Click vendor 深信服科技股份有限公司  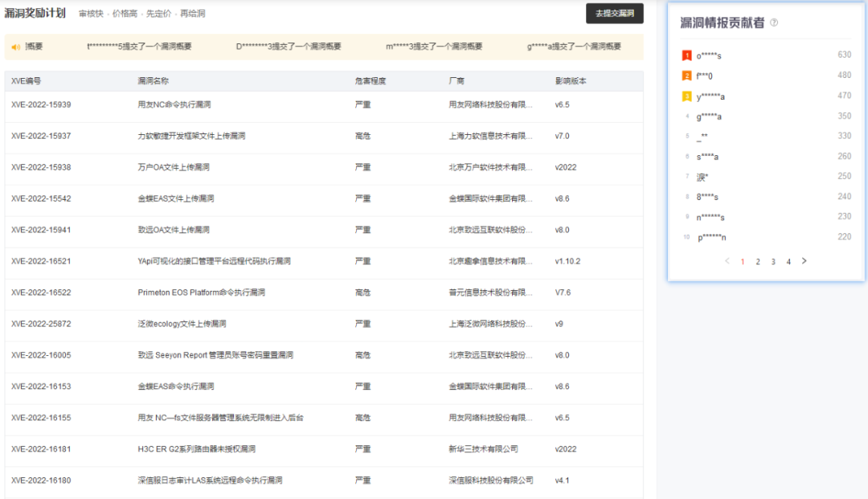pos(491,481)
